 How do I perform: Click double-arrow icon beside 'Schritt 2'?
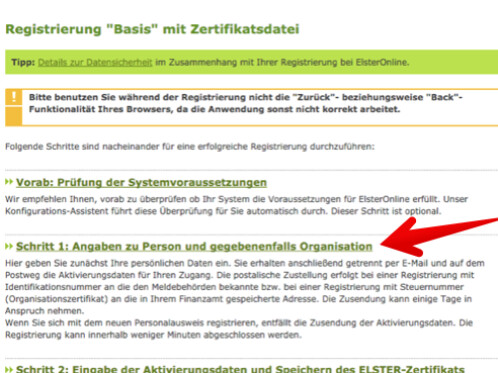pos(9,369)
